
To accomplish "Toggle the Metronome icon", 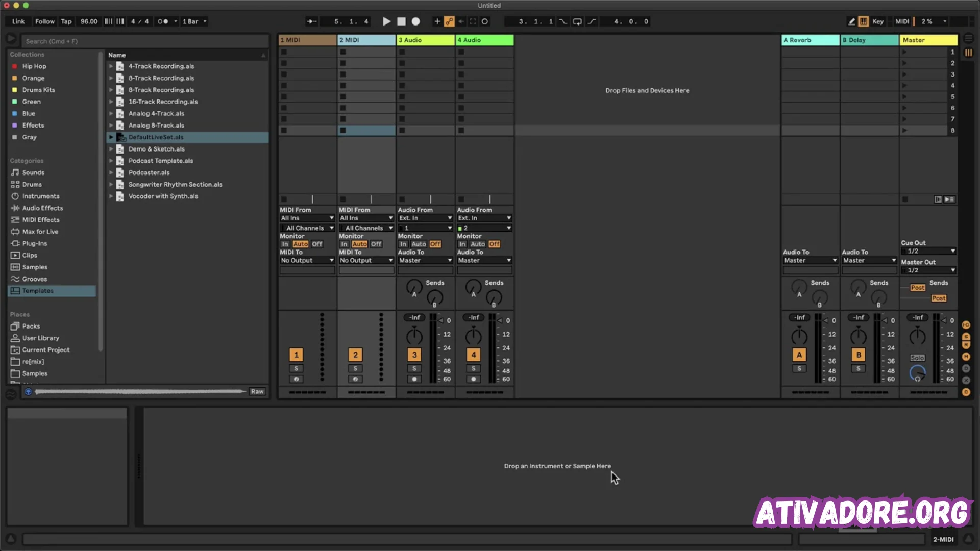I will click(x=162, y=21).
